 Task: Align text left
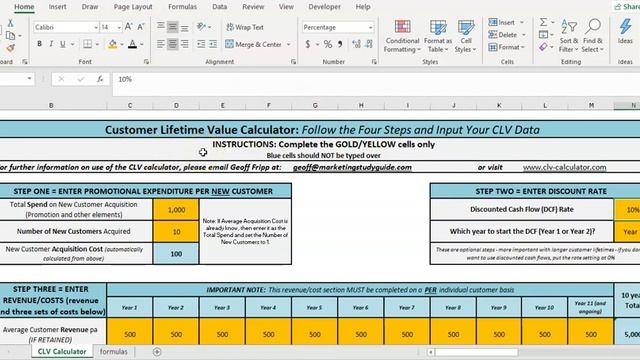(161, 44)
